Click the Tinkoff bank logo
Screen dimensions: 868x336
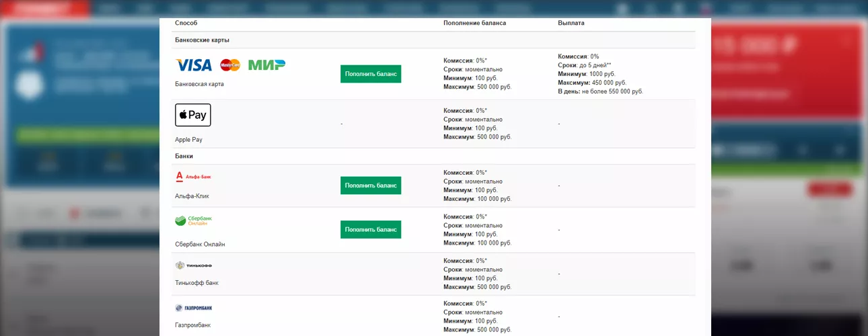[x=193, y=265]
